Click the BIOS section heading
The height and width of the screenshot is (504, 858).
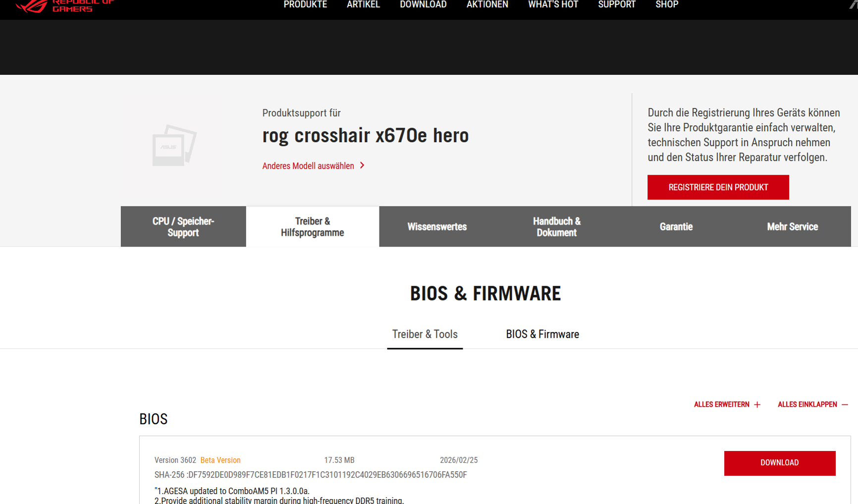coord(154,419)
